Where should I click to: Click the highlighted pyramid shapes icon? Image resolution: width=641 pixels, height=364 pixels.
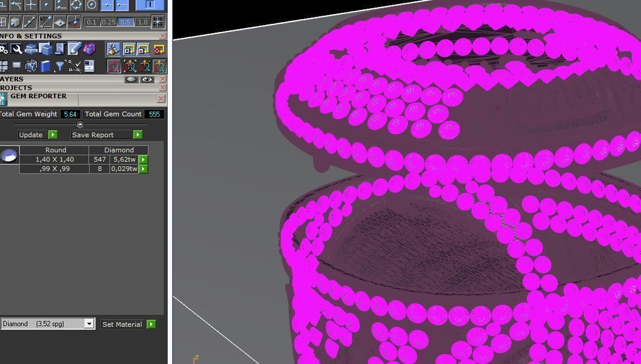pos(114,49)
